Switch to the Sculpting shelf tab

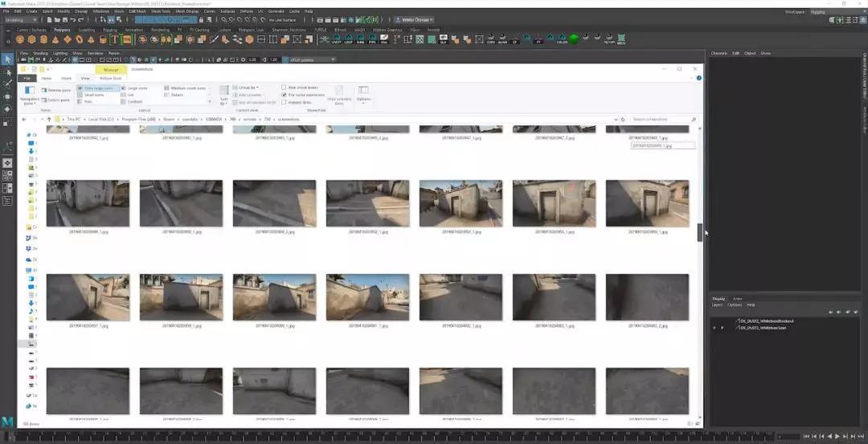tap(86, 30)
